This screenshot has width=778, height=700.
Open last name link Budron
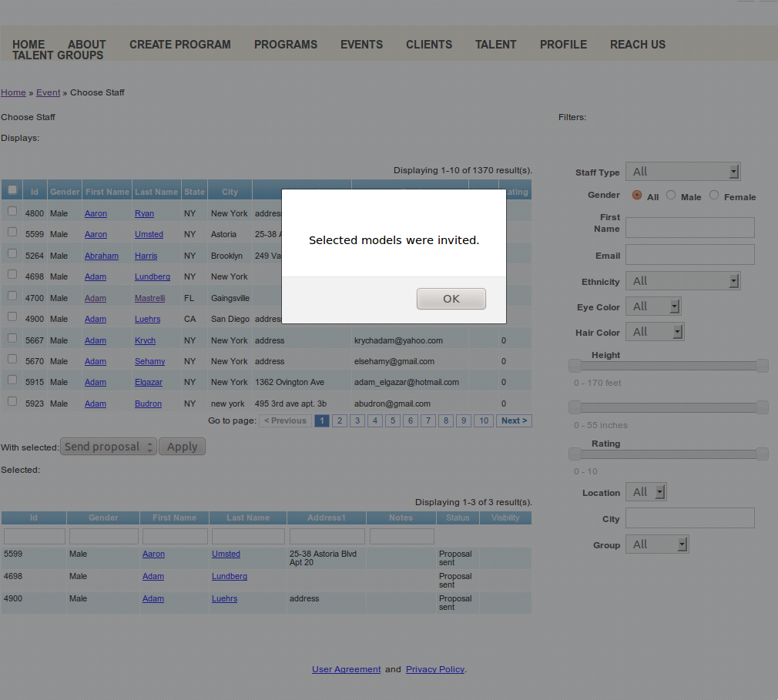(x=149, y=404)
